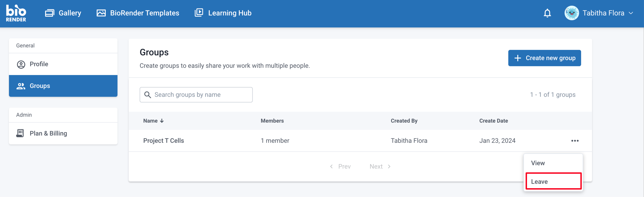Click Tabitha Flora's avatar image
Screen dimensions: 644x197
tap(571, 13)
